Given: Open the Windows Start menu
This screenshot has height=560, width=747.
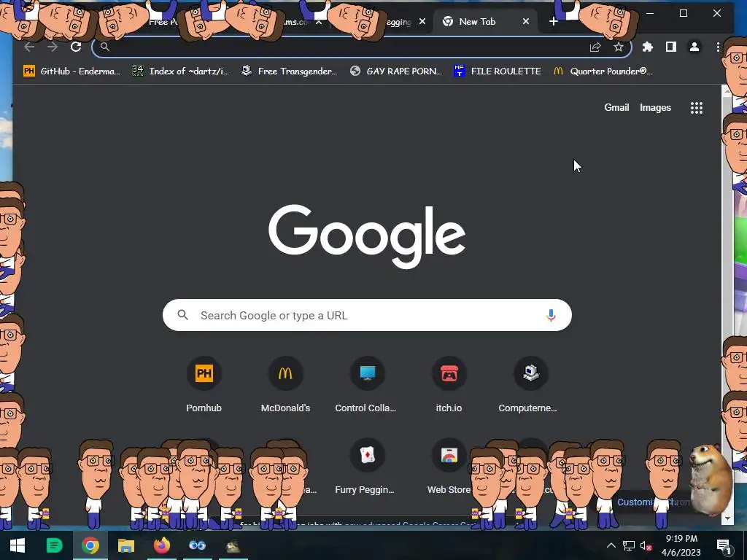Looking at the screenshot, I should [x=18, y=545].
